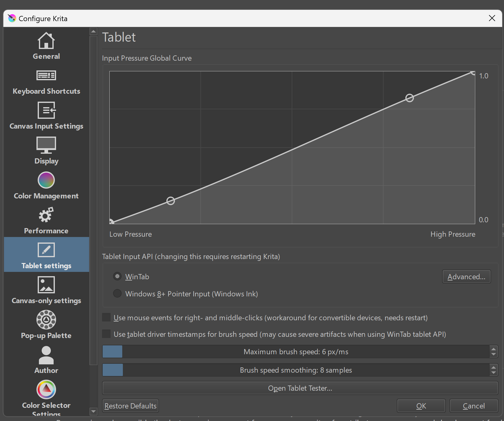Open the Display monitor icon
Screen dimensions: 504x421
(x=46, y=145)
